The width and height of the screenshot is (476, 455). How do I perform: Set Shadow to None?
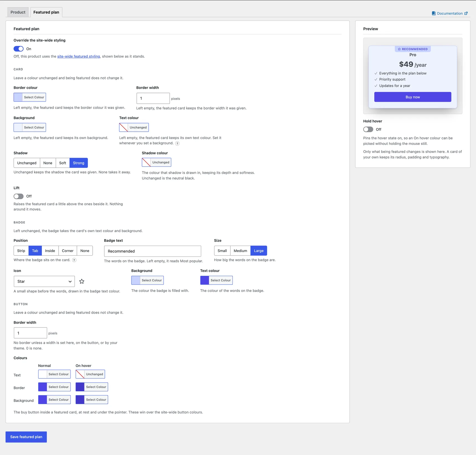48,163
